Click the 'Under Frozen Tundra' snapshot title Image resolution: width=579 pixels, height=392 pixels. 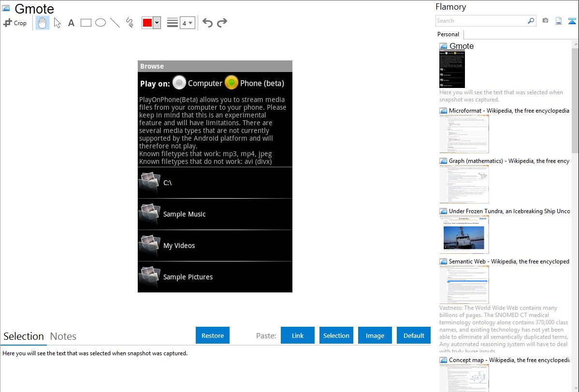509,211
